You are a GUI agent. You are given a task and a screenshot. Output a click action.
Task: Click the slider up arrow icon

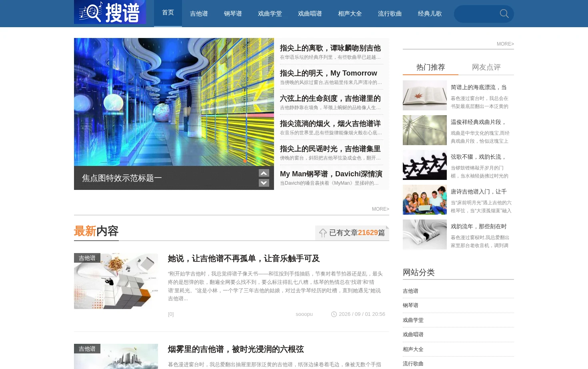264,173
